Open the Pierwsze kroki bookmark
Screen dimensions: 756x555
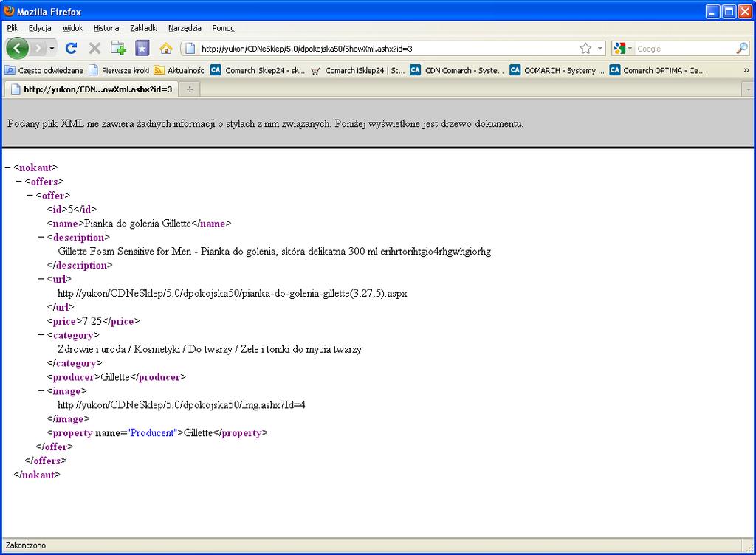pyautogui.click(x=119, y=70)
